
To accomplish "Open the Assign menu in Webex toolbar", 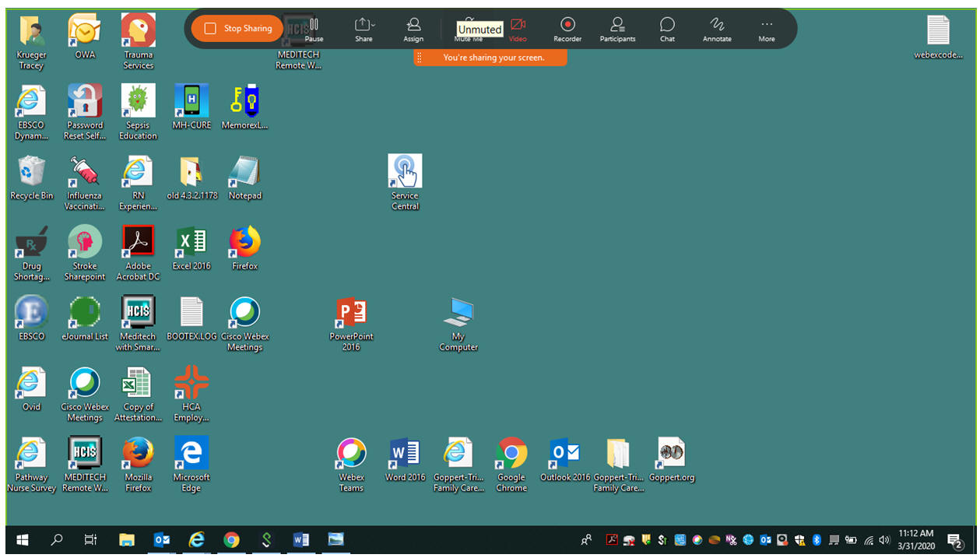I will [x=413, y=29].
